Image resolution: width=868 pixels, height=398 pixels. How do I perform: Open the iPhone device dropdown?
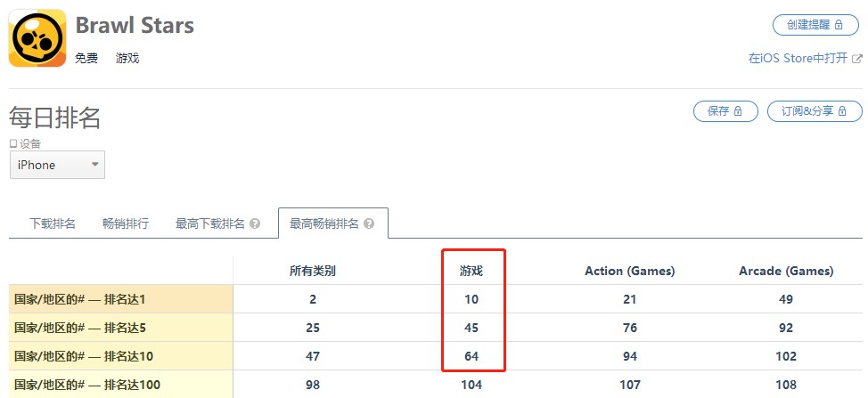[x=58, y=165]
